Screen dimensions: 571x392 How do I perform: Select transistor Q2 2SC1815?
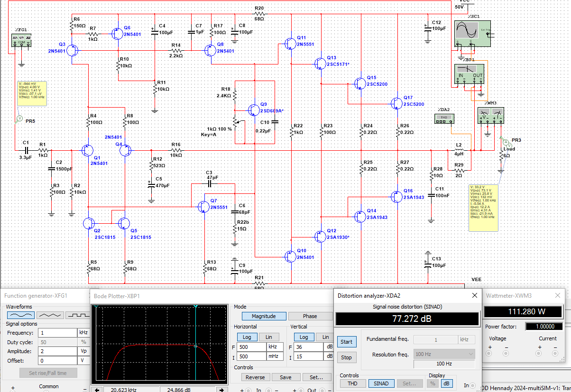click(x=89, y=223)
